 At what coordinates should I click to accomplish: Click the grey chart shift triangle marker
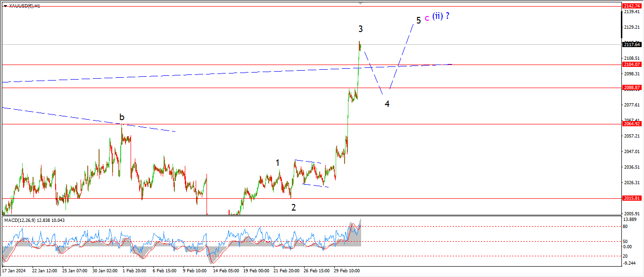tap(361, 3)
